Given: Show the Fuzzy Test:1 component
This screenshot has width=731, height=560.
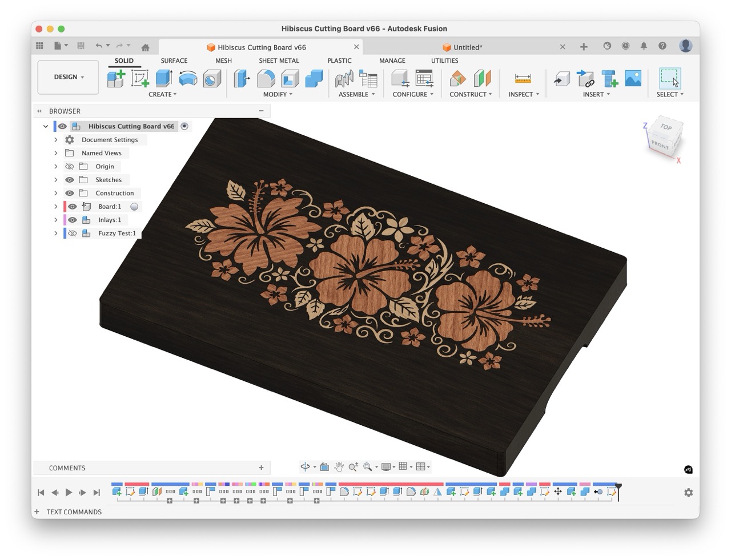Looking at the screenshot, I should 72,233.
